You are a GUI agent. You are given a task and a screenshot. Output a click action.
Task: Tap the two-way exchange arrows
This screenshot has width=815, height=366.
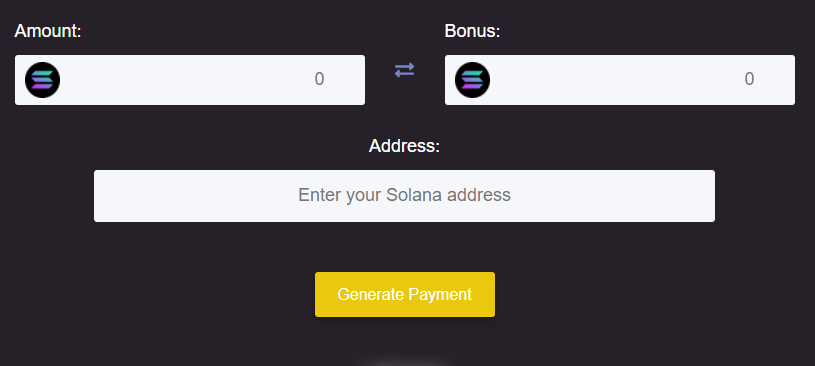click(x=404, y=70)
